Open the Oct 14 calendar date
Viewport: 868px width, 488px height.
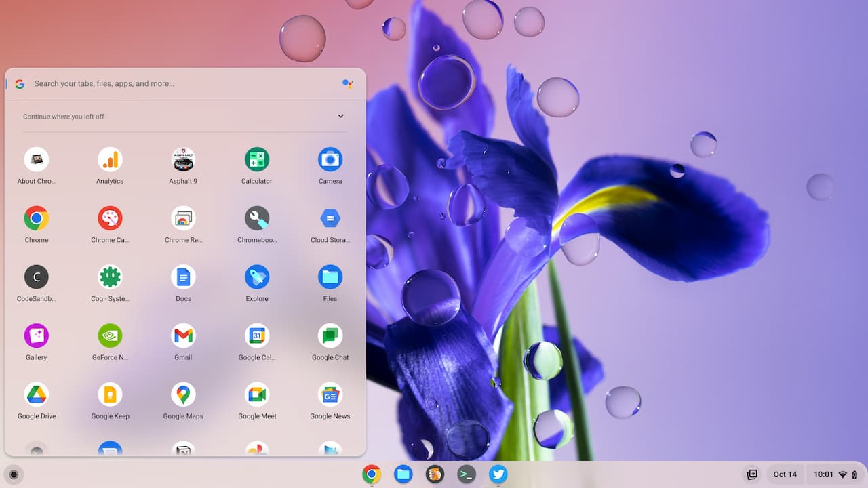pos(785,474)
